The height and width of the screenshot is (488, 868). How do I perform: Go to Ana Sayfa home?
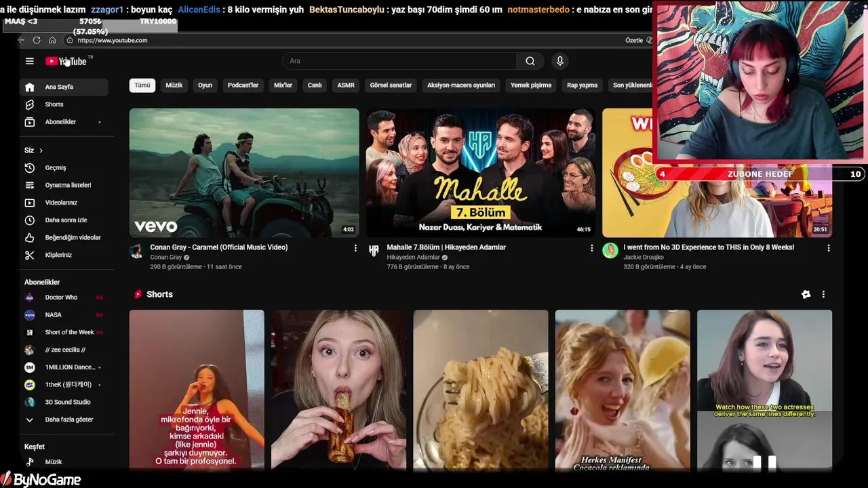64,87
